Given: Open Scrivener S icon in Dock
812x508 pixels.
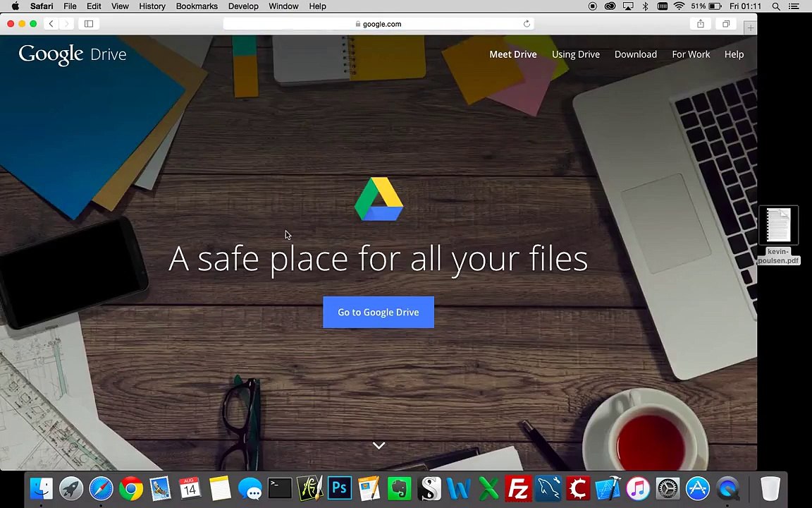Looking at the screenshot, I should 429,488.
